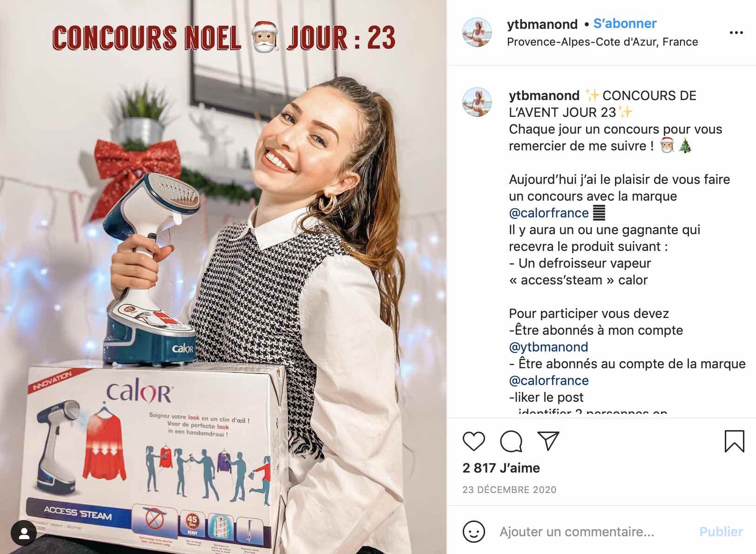756x554 pixels.
Task: Open ytbmanond username in caption
Action: click(x=544, y=95)
